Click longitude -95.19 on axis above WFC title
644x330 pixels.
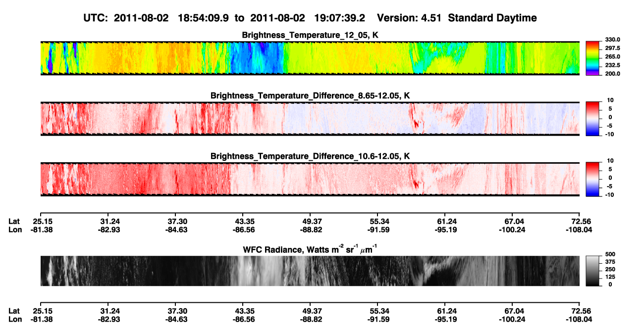click(445, 229)
